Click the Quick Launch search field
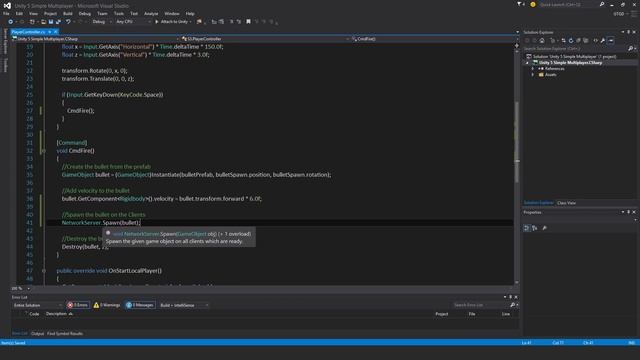 pos(568,4)
